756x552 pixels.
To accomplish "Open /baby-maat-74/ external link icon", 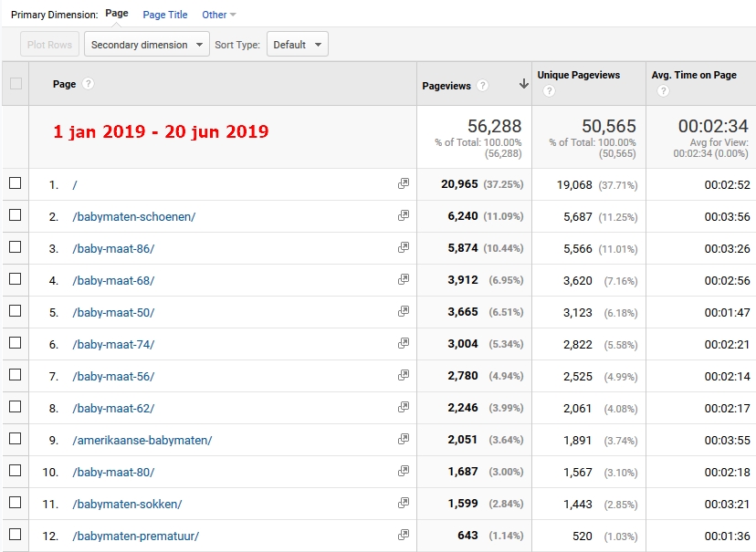I will (x=404, y=343).
